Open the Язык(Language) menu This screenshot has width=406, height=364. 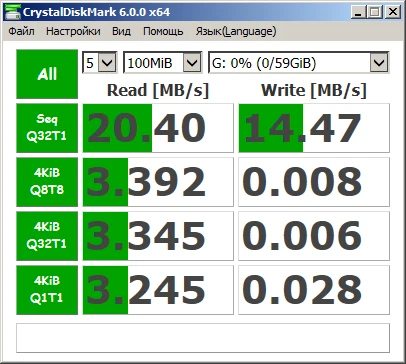(236, 31)
